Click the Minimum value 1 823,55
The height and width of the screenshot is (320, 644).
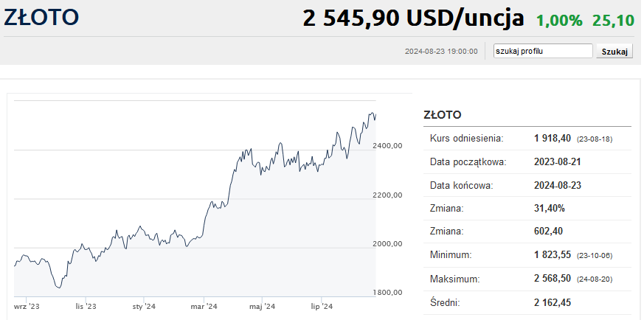click(x=553, y=255)
